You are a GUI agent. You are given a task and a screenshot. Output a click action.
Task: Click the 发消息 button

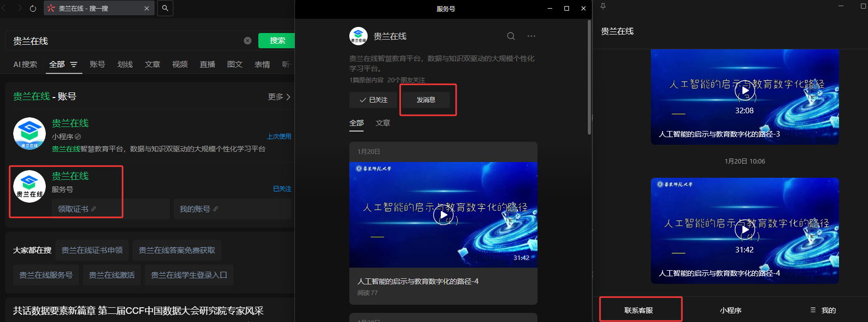pos(426,100)
